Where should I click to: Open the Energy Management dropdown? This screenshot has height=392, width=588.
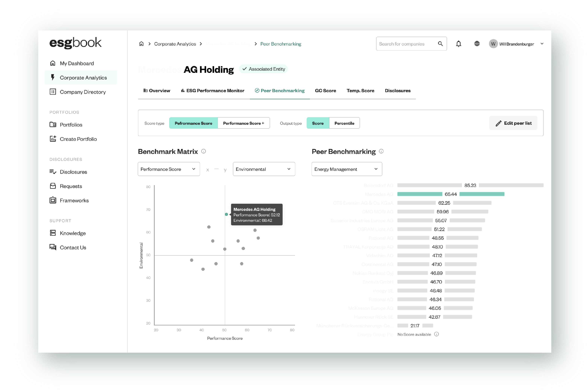pos(347,169)
